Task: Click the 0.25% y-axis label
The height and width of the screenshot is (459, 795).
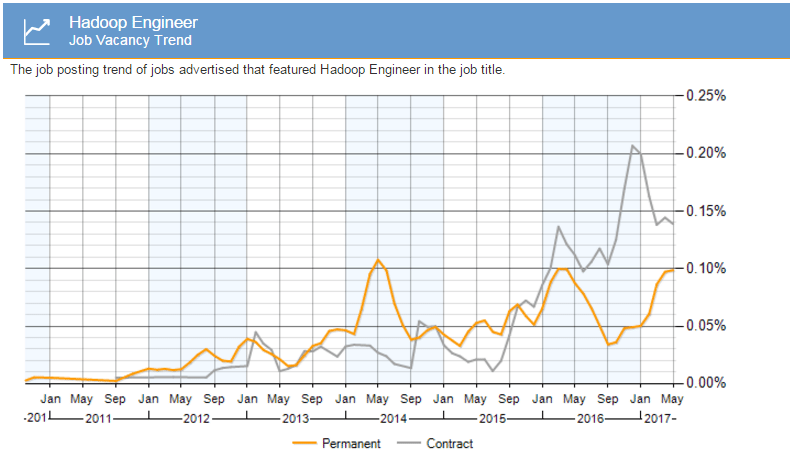Action: click(706, 95)
